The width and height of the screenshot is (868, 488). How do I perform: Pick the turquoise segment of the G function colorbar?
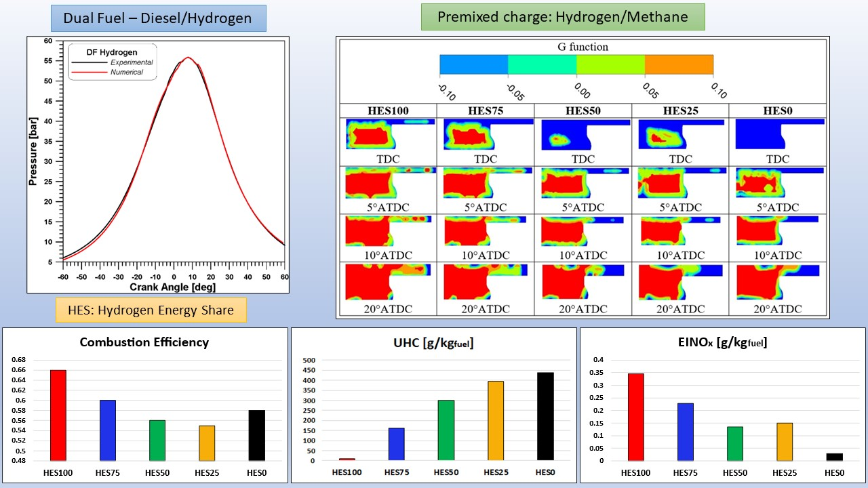click(x=542, y=64)
